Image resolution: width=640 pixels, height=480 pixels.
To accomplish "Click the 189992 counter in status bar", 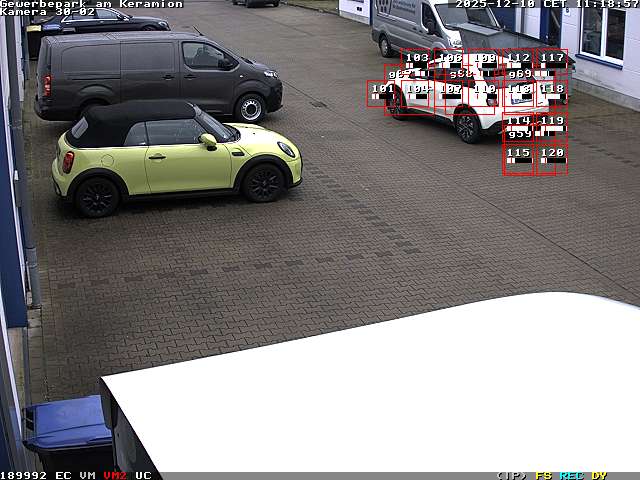I will click(24, 475).
